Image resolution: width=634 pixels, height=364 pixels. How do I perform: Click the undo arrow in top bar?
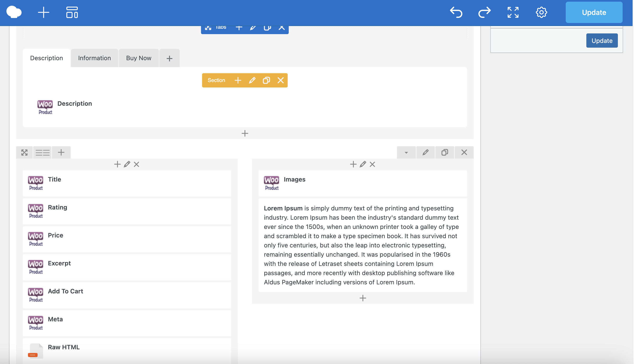(x=456, y=12)
